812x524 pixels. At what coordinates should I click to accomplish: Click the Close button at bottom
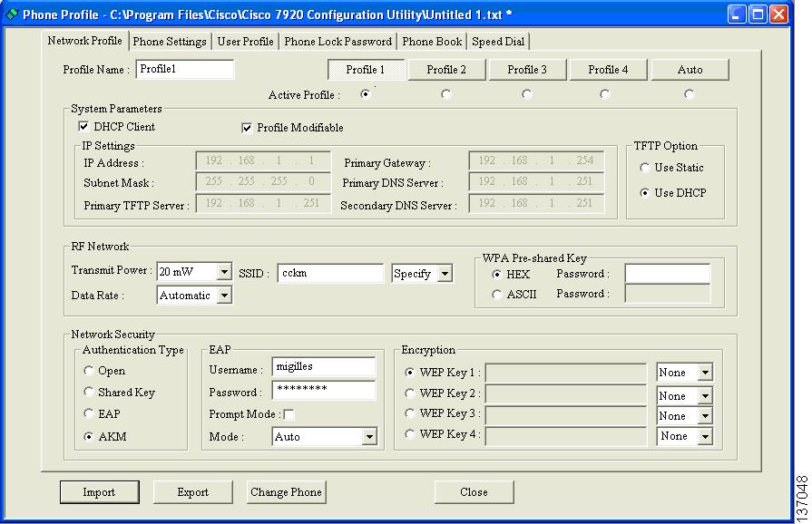coord(474,492)
